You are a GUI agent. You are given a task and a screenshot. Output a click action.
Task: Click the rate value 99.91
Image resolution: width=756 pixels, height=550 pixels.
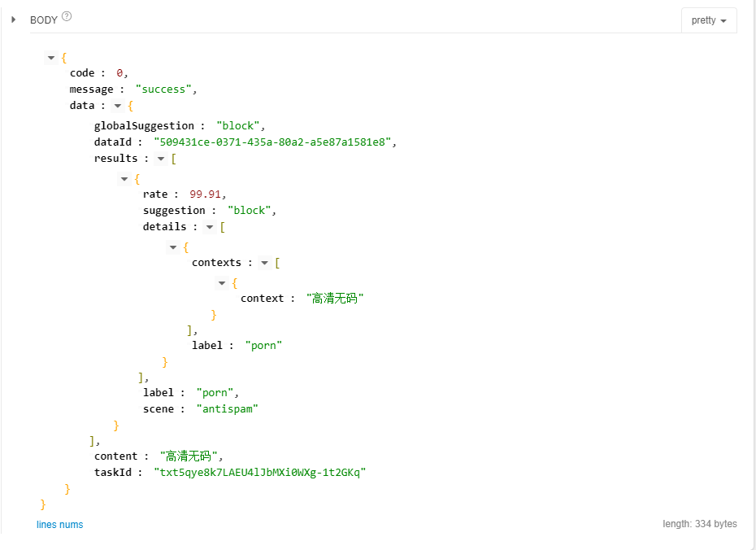206,194
